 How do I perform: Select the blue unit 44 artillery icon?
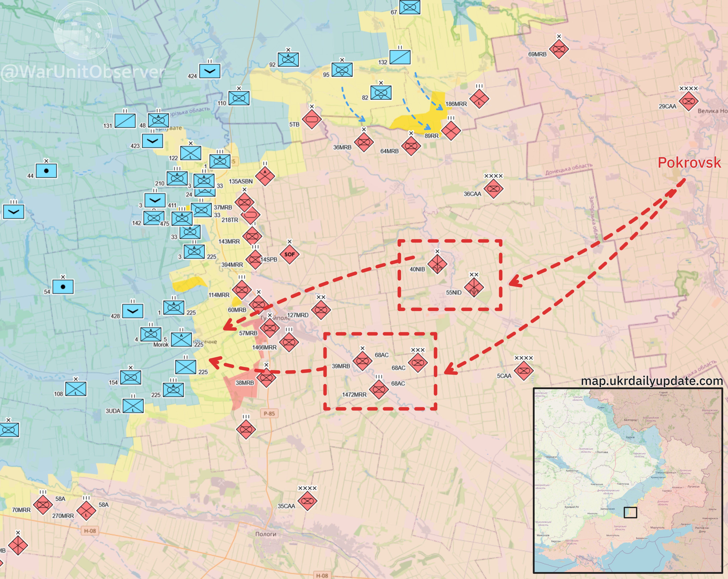pos(46,171)
